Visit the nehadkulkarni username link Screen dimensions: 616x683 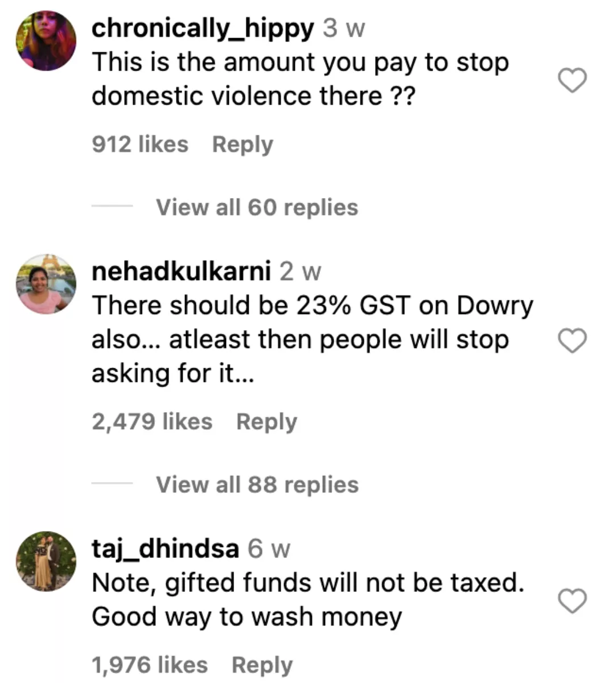point(181,271)
